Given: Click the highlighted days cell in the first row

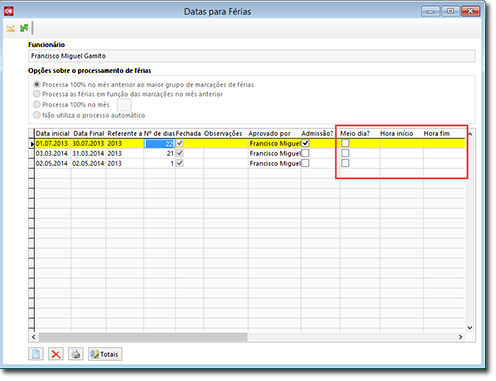Looking at the screenshot, I should coord(159,143).
